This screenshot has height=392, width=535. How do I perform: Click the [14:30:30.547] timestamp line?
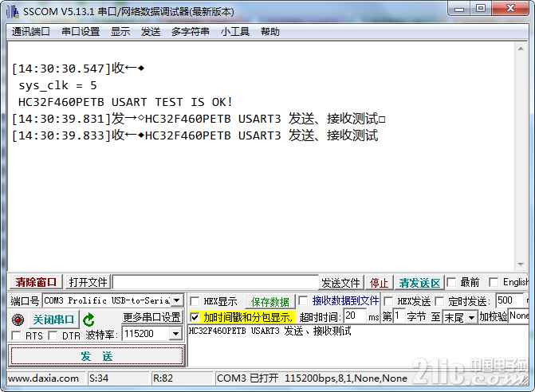78,69
